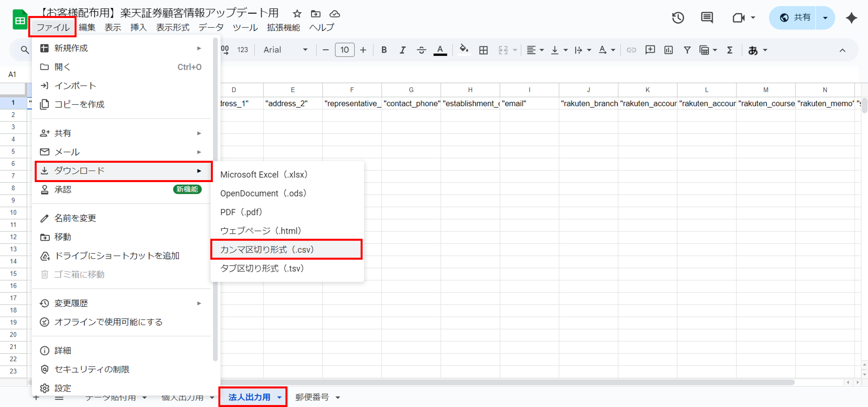Choose Microsoft Excel (.xlsx) download option
This screenshot has height=407, width=868.
point(264,175)
